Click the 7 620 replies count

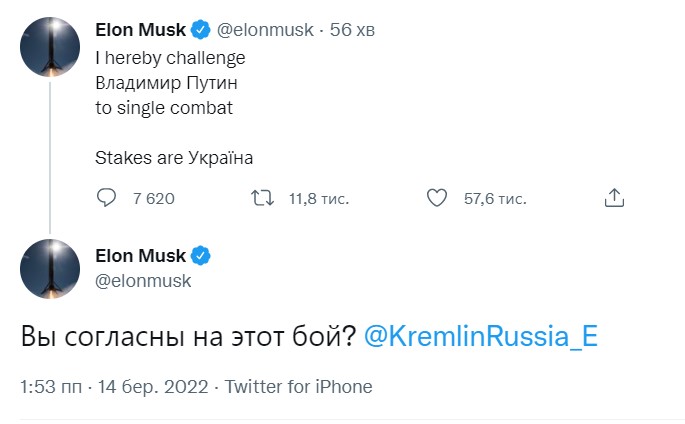(153, 198)
